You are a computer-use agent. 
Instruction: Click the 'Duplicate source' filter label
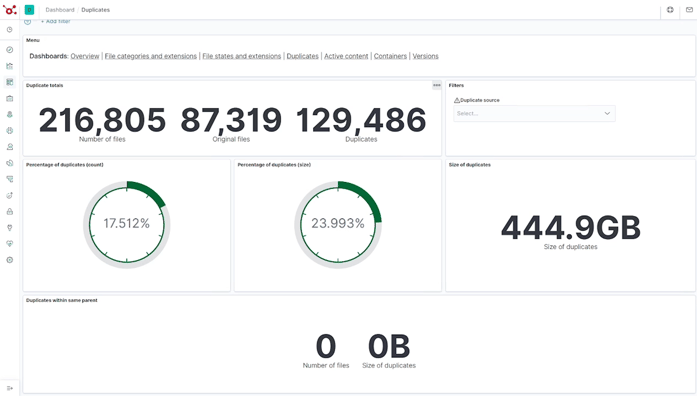[x=480, y=100]
